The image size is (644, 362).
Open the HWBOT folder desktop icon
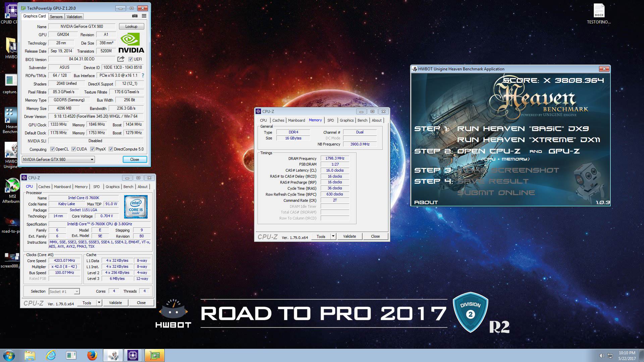coord(11,48)
